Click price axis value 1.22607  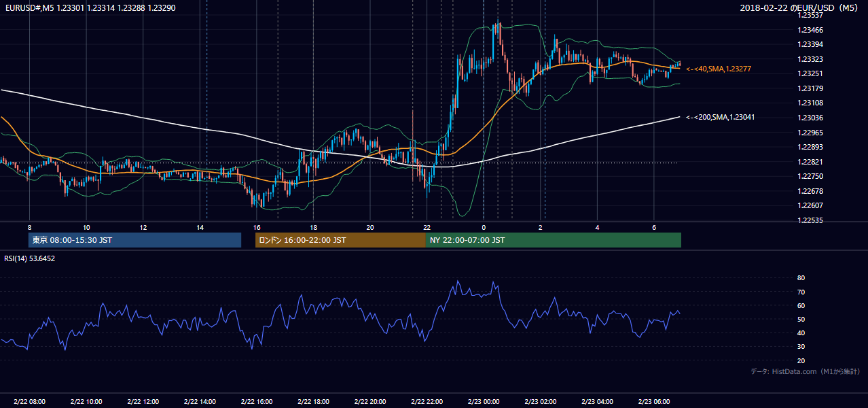(810, 205)
